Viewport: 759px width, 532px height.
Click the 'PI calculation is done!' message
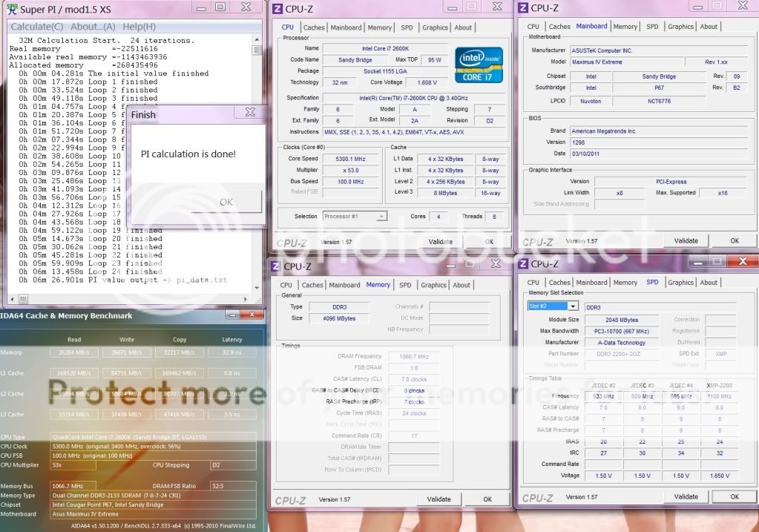(x=188, y=154)
